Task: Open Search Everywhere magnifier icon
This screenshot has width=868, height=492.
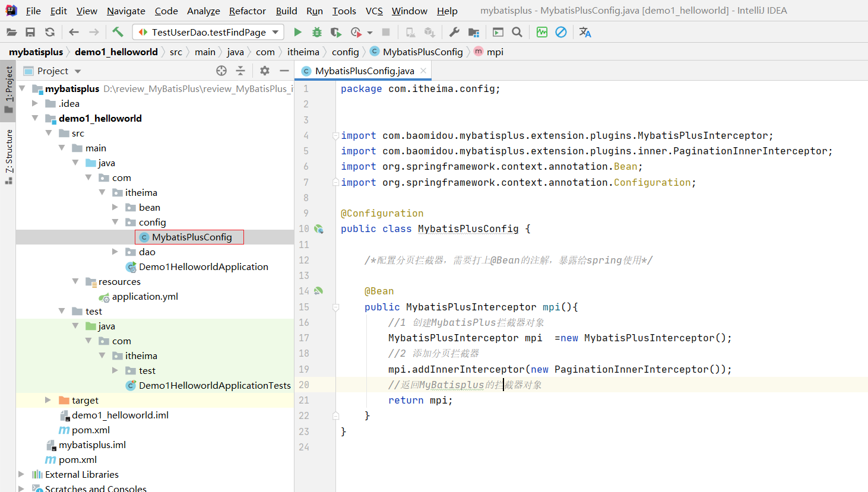Action: (517, 32)
